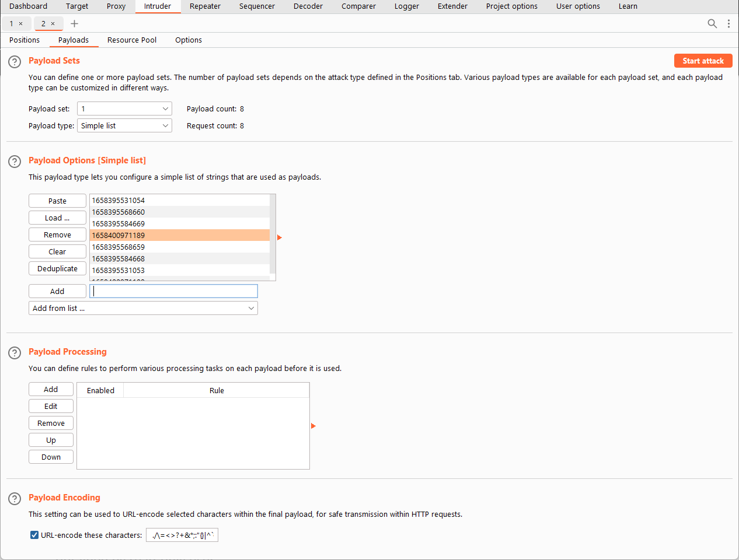Go to the Proxy tab

[116, 6]
